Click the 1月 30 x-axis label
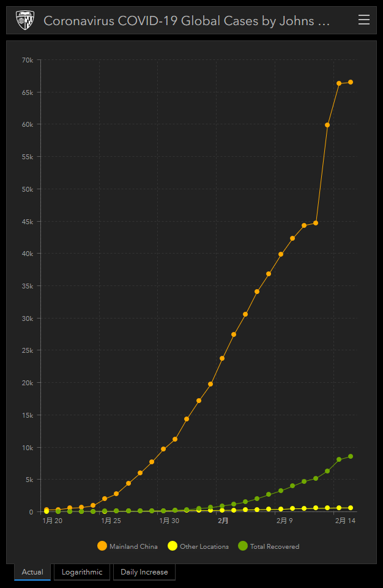Viewport: 383px width, 588px height. point(169,521)
